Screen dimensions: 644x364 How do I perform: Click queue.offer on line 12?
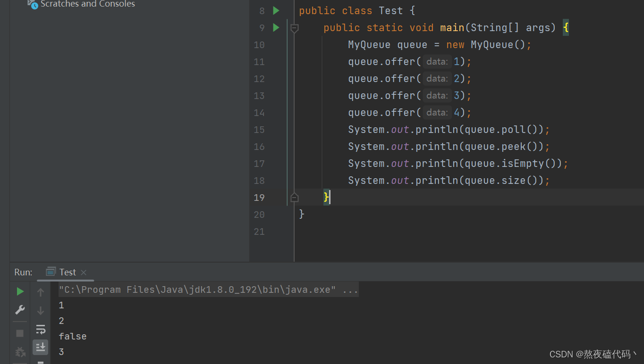coord(381,79)
